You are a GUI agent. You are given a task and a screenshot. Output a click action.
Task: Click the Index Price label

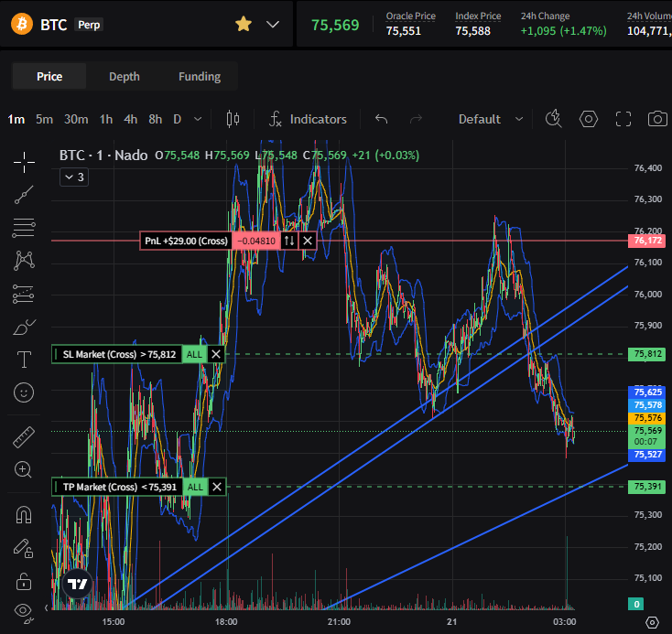[478, 16]
